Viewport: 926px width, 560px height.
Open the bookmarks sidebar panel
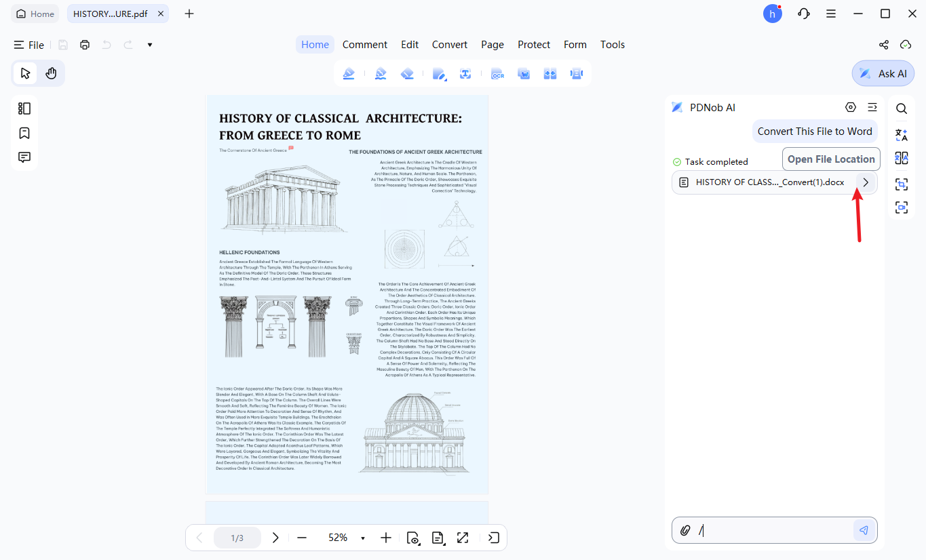point(24,133)
